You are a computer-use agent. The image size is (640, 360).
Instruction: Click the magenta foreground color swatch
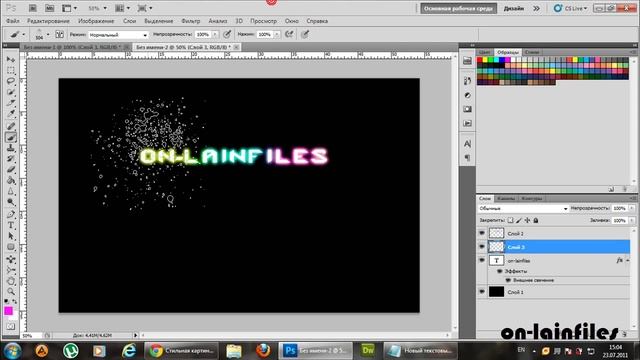coord(8,311)
